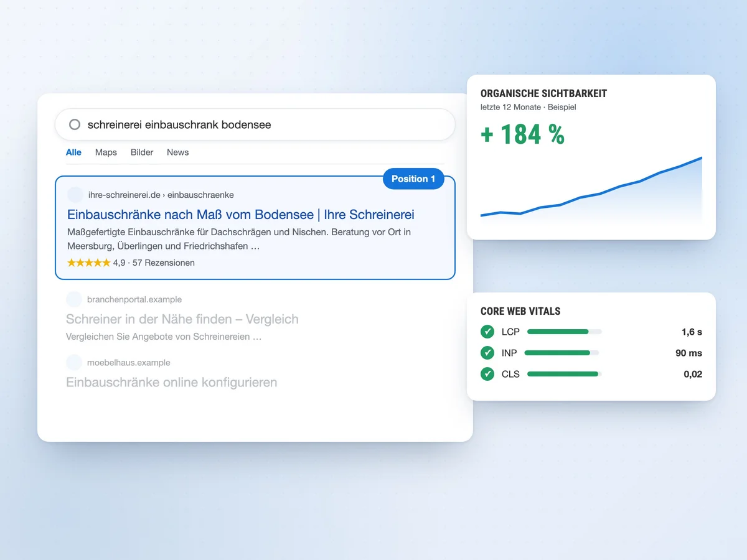Image resolution: width=747 pixels, height=560 pixels.
Task: Click the CLS label
Action: (510, 374)
